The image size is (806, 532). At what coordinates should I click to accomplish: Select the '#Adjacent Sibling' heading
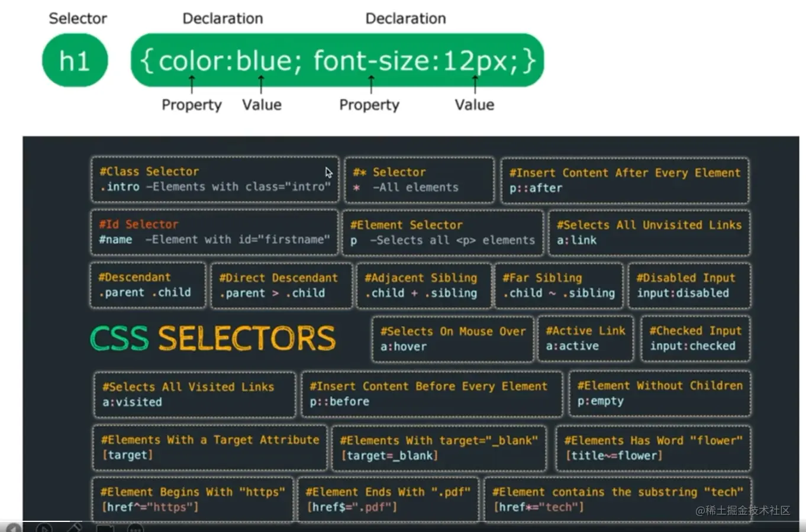(x=421, y=278)
